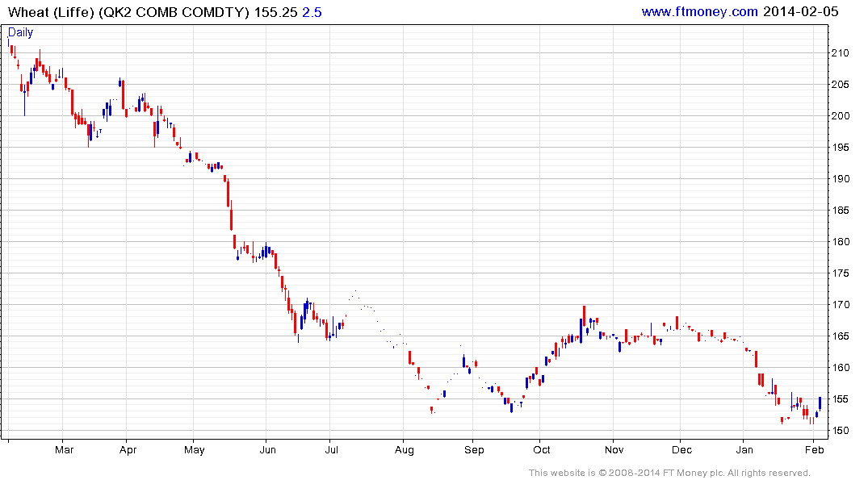Click the 155 price axis label
The height and width of the screenshot is (484, 868).
pos(840,399)
